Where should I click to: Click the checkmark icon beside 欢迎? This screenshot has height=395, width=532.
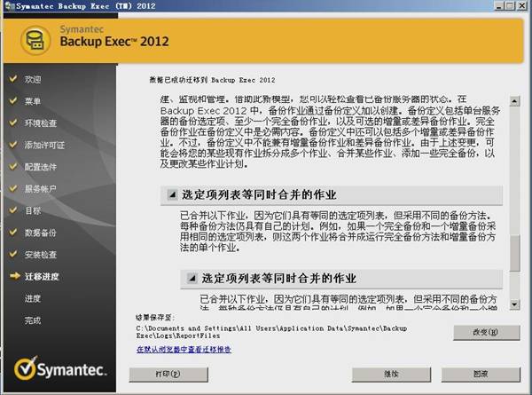[x=12, y=79]
